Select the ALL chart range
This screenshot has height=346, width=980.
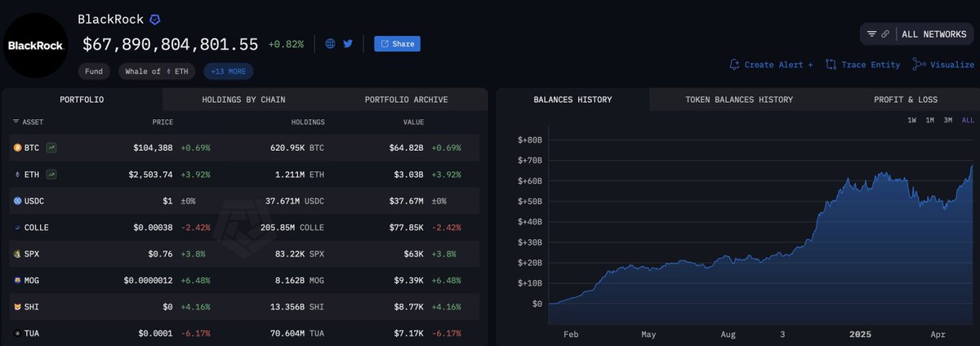(x=968, y=121)
